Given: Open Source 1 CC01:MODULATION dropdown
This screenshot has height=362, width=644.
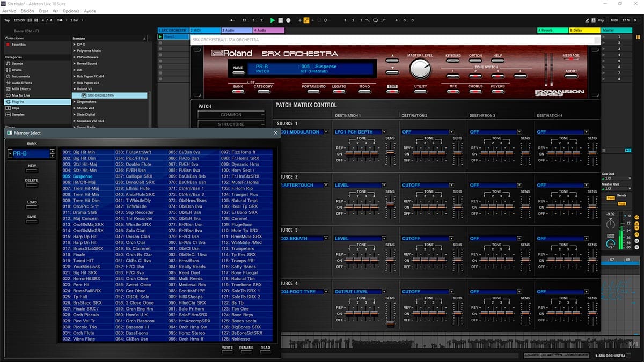Looking at the screenshot, I should 326,132.
